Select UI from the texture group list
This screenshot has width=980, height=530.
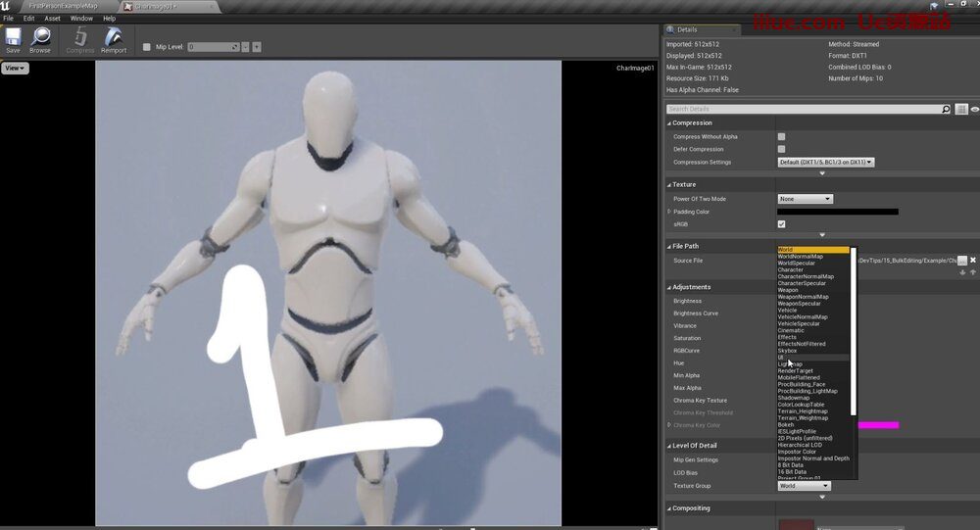pos(782,358)
